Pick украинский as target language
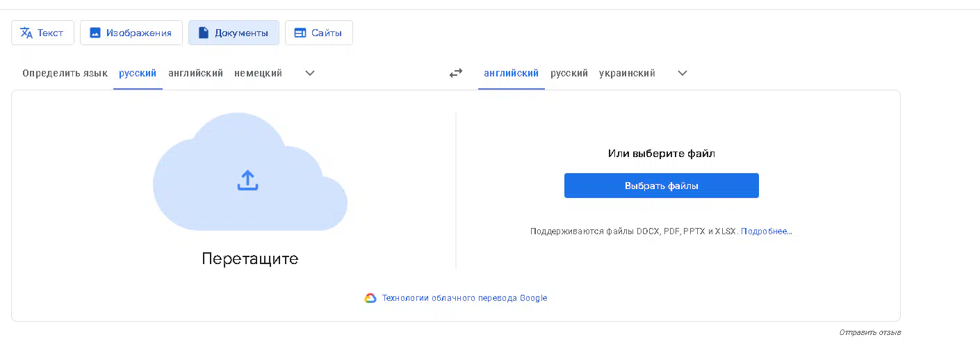Viewport: 980px width, 360px height. 627,73
